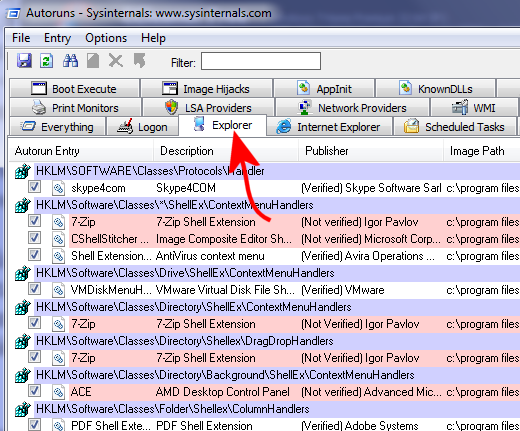Select the LSA Providers tab
Screen dimensions: 520x431
(x=208, y=108)
